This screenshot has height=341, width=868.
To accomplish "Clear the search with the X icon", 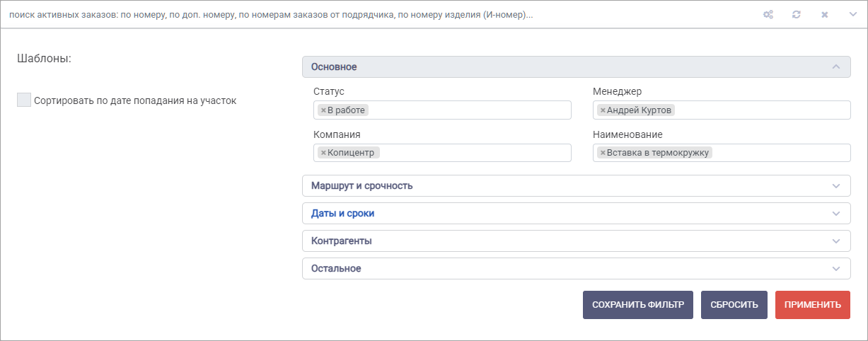I will [825, 14].
